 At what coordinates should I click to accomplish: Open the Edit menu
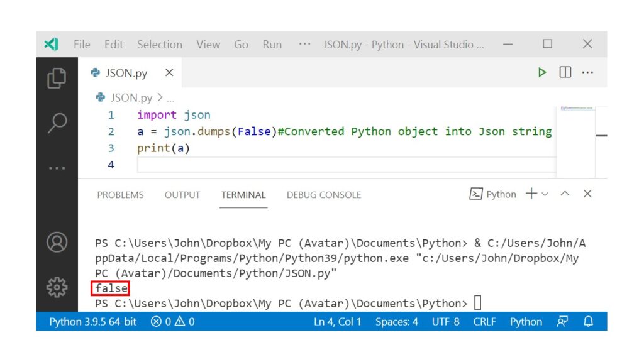(113, 45)
